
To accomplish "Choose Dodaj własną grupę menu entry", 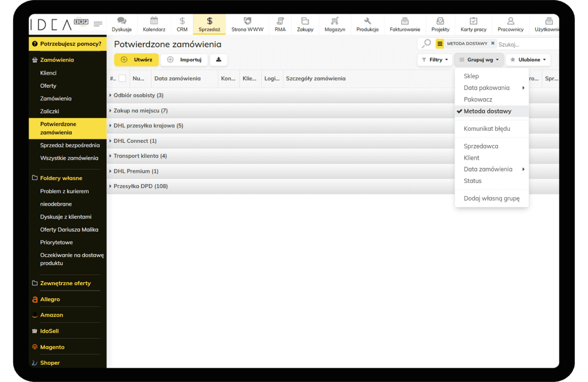I will tap(491, 198).
